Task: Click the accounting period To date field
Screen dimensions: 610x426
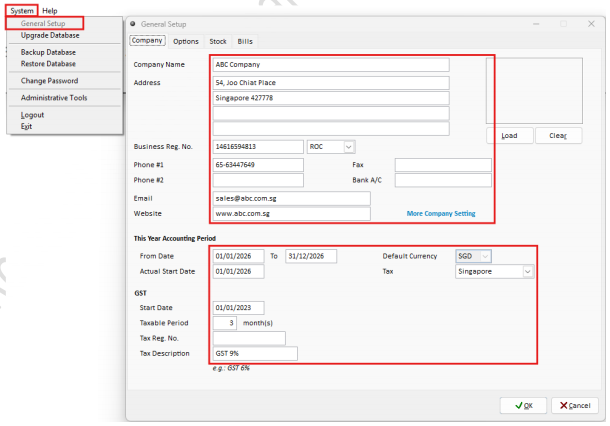Action: coord(311,256)
